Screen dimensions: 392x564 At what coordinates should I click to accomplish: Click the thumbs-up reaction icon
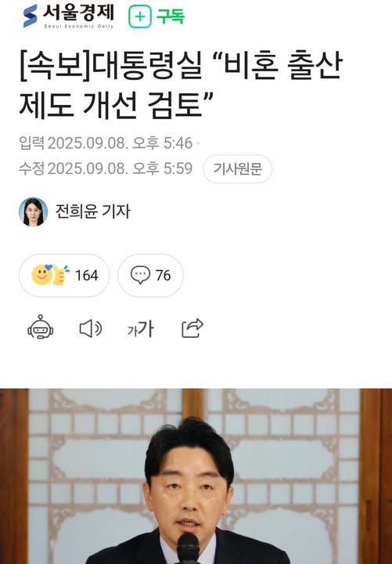coord(60,275)
